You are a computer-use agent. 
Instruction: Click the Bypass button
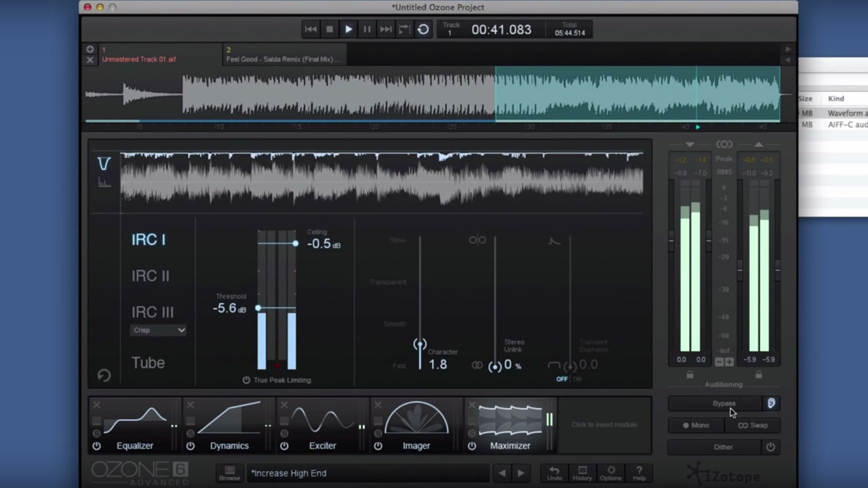[x=715, y=403]
